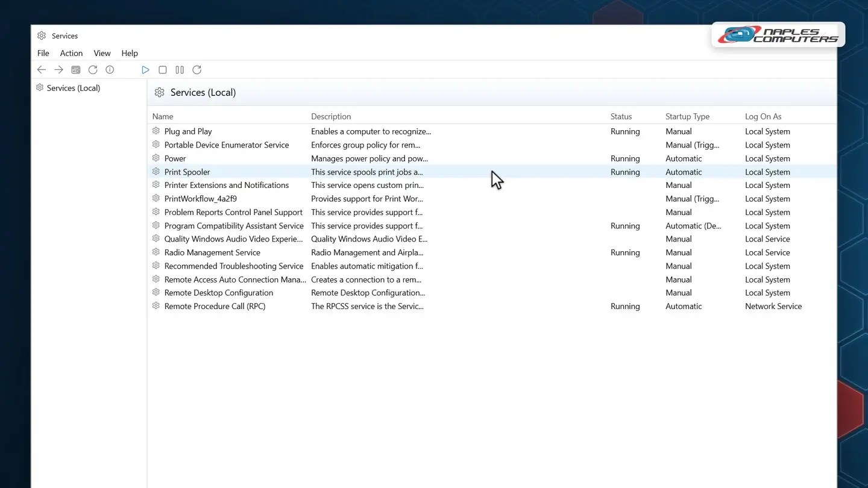Viewport: 868px width, 488px height.
Task: Click 'Radio Management and Airpla...' description
Action: pyautogui.click(x=367, y=252)
